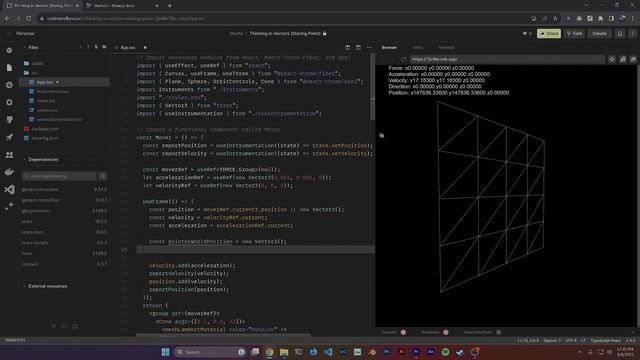Open dependency search dropdown button
This screenshot has height=360, width=640.
pyautogui.click(x=103, y=176)
